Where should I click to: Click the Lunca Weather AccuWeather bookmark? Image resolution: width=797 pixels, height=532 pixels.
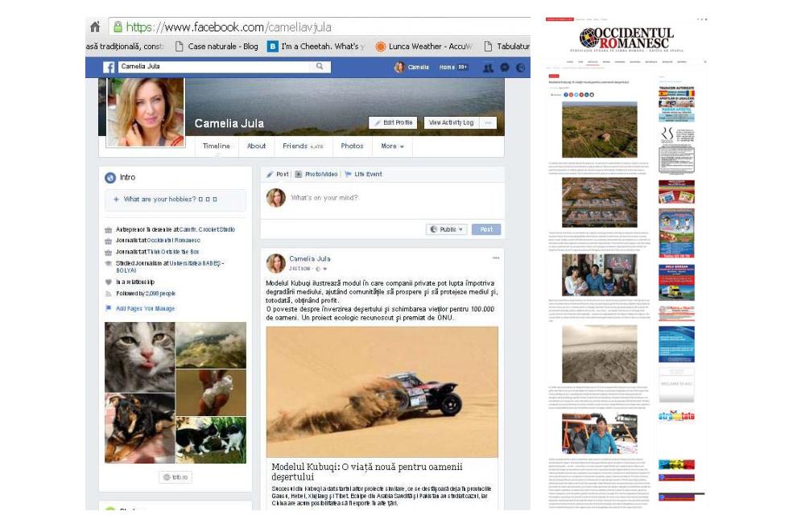tap(423, 46)
